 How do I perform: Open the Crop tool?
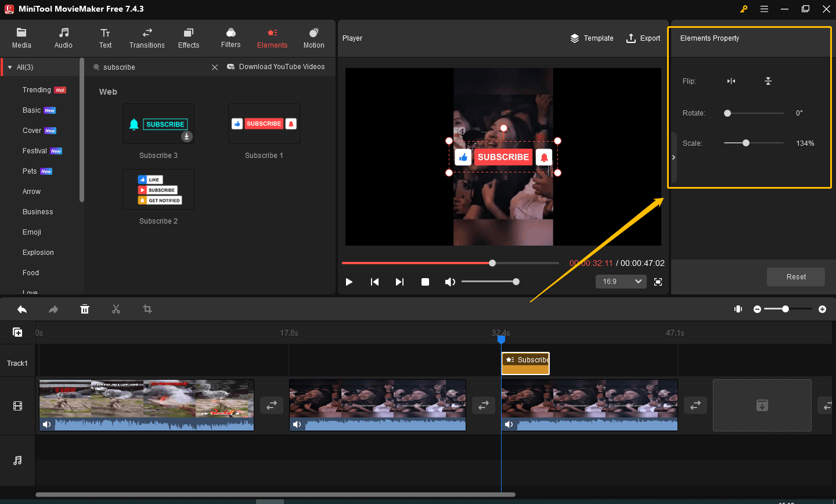tap(147, 309)
